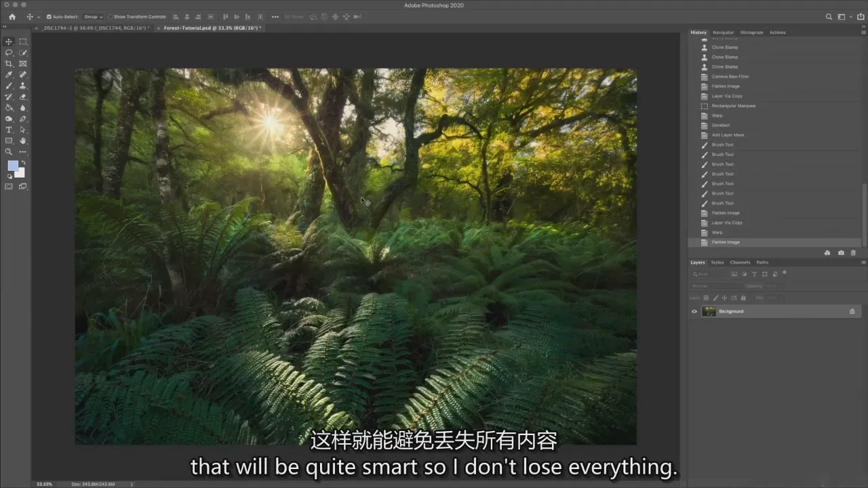Select the Pen tool
The height and width of the screenshot is (488, 868).
click(x=23, y=119)
